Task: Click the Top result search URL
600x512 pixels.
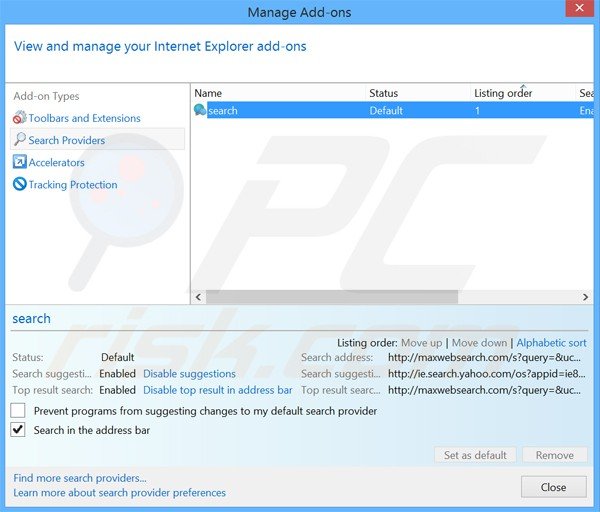Action: click(x=484, y=390)
